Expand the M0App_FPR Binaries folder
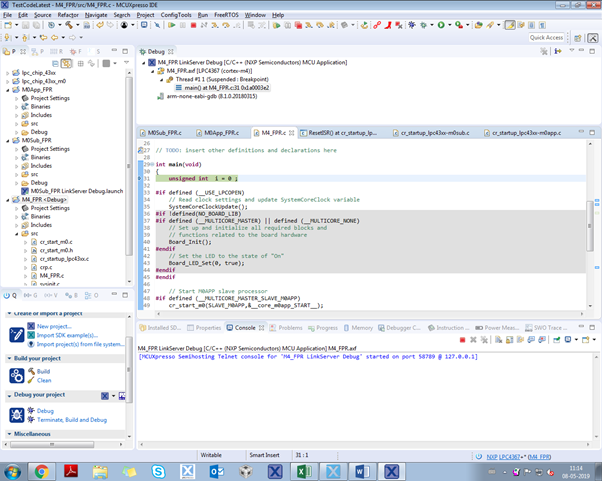This screenshot has height=481, width=602. coord(17,107)
